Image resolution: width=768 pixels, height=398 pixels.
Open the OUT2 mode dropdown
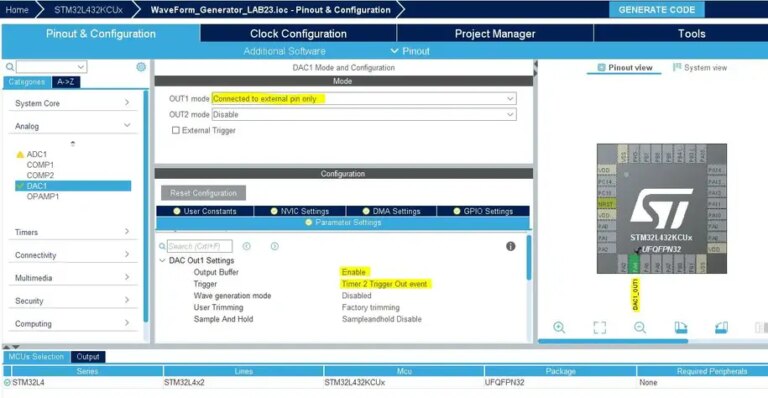(363, 115)
